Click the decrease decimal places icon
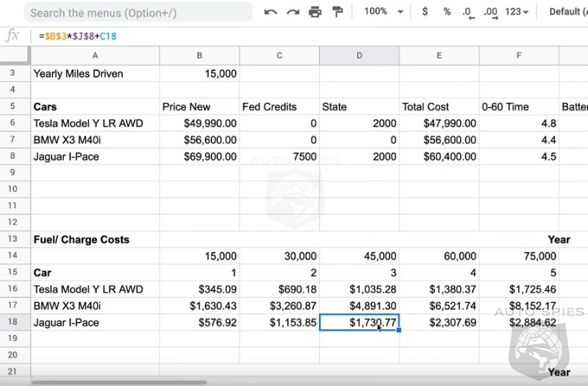The height and width of the screenshot is (386, 588). click(467, 12)
